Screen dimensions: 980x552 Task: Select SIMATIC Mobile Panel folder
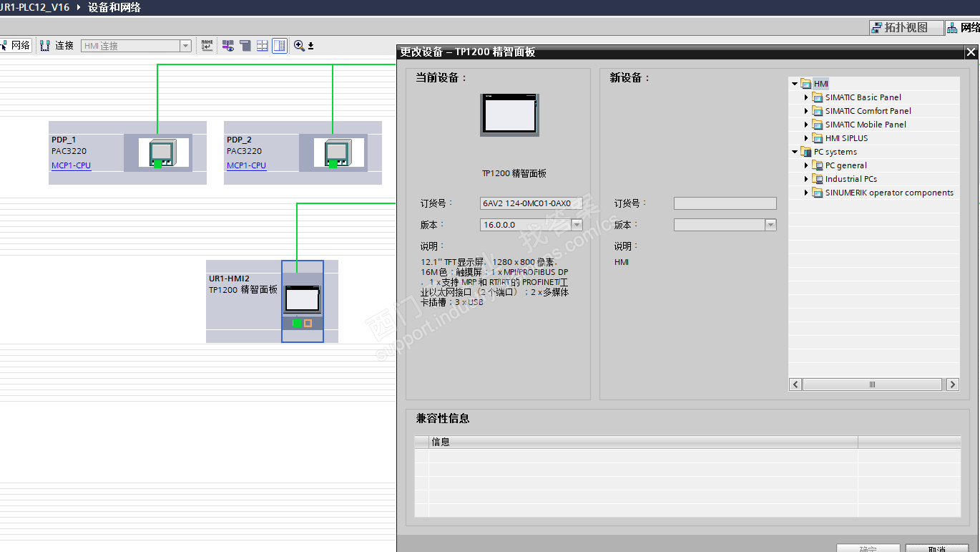[x=859, y=125]
